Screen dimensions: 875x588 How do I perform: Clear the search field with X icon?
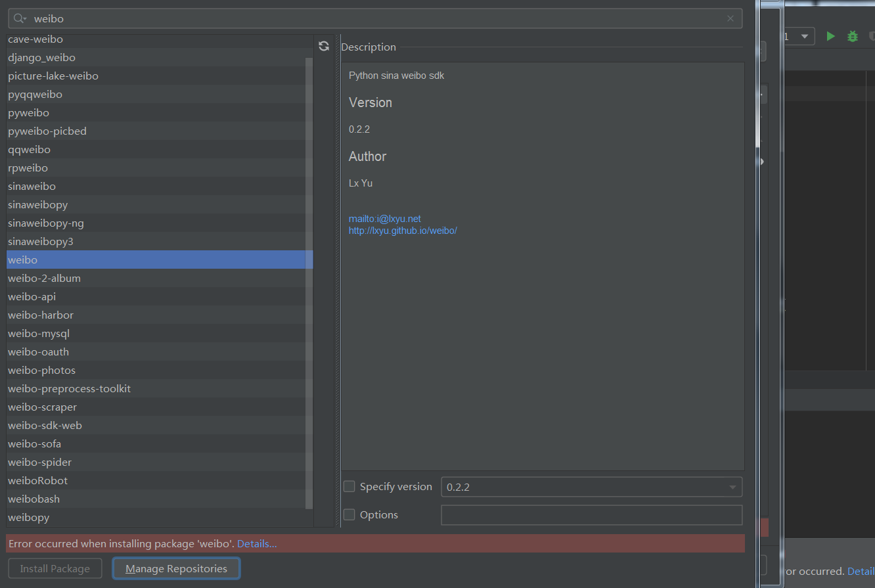730,18
